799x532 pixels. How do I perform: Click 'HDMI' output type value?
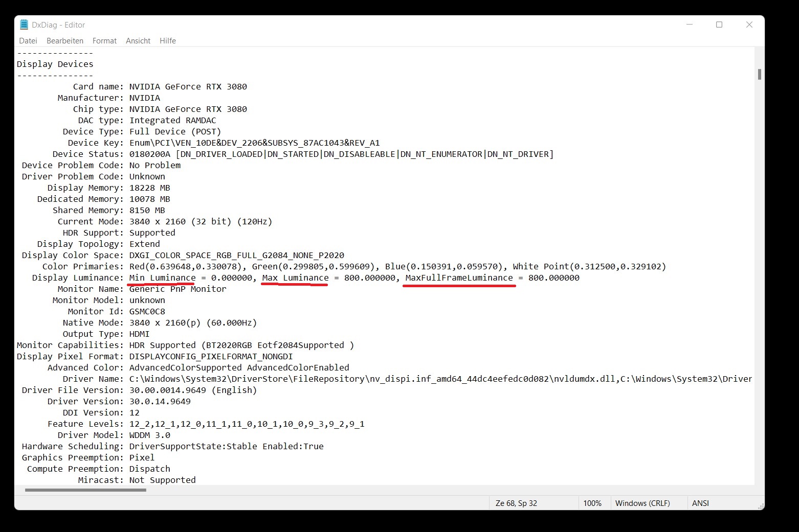140,334
